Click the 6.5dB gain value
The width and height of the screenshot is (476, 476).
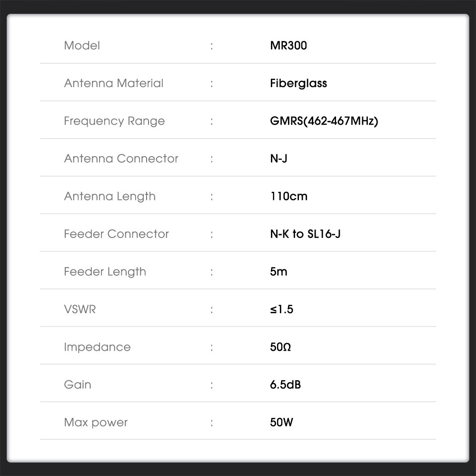(x=285, y=384)
